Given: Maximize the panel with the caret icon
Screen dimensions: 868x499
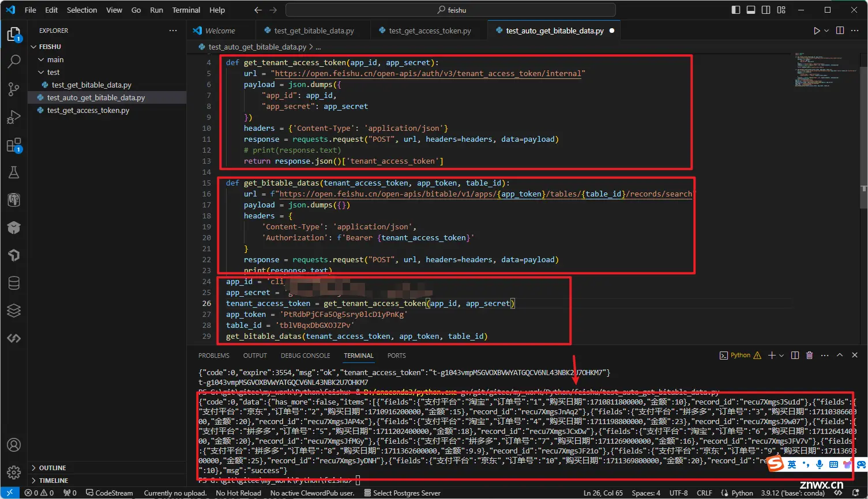Looking at the screenshot, I should (840, 356).
